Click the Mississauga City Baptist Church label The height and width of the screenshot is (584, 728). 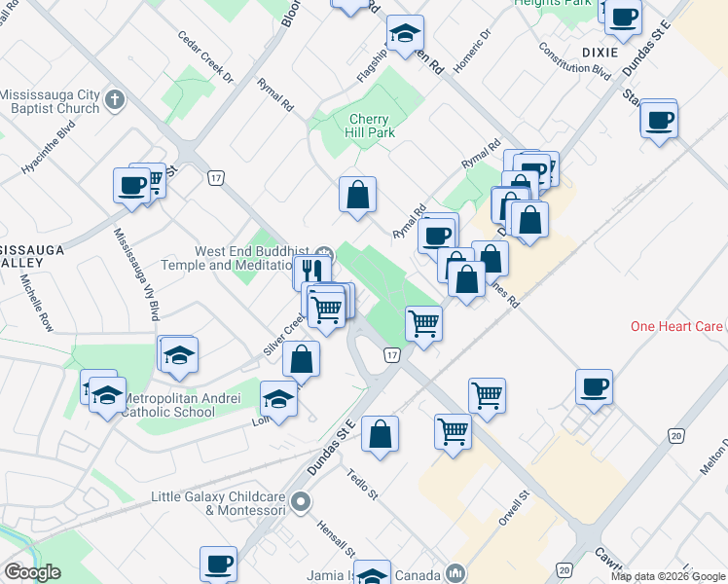click(x=51, y=101)
